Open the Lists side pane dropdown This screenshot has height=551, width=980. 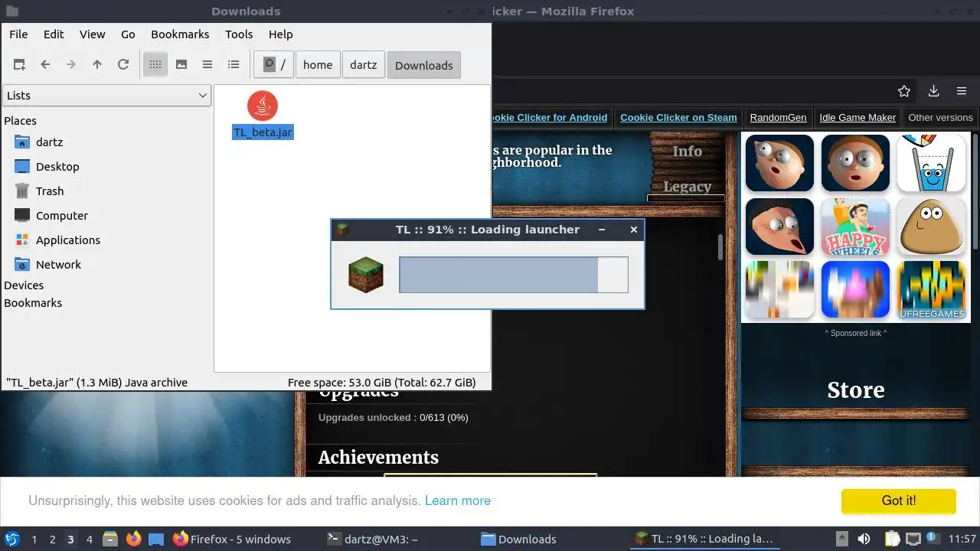pyautogui.click(x=106, y=96)
